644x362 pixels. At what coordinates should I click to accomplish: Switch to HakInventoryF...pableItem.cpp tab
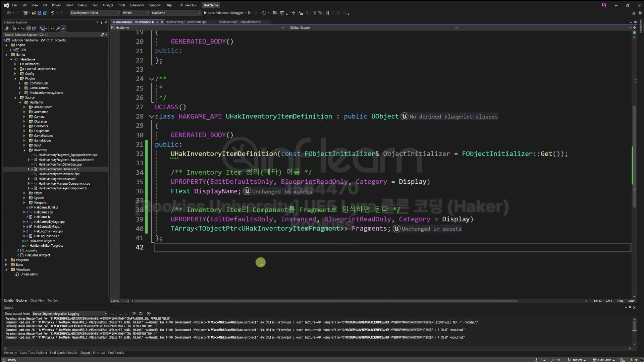[x=186, y=22]
